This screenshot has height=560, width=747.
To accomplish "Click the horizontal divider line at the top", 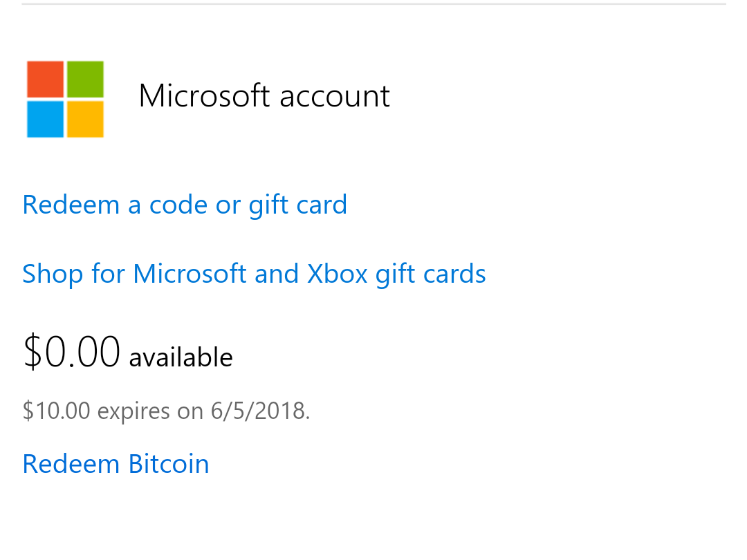I will (373, 4).
